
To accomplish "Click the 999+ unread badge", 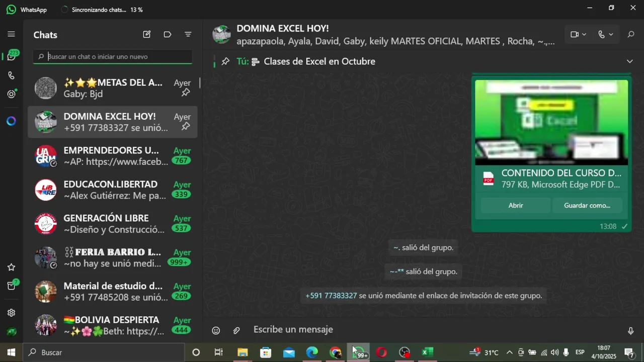I will pyautogui.click(x=179, y=262).
